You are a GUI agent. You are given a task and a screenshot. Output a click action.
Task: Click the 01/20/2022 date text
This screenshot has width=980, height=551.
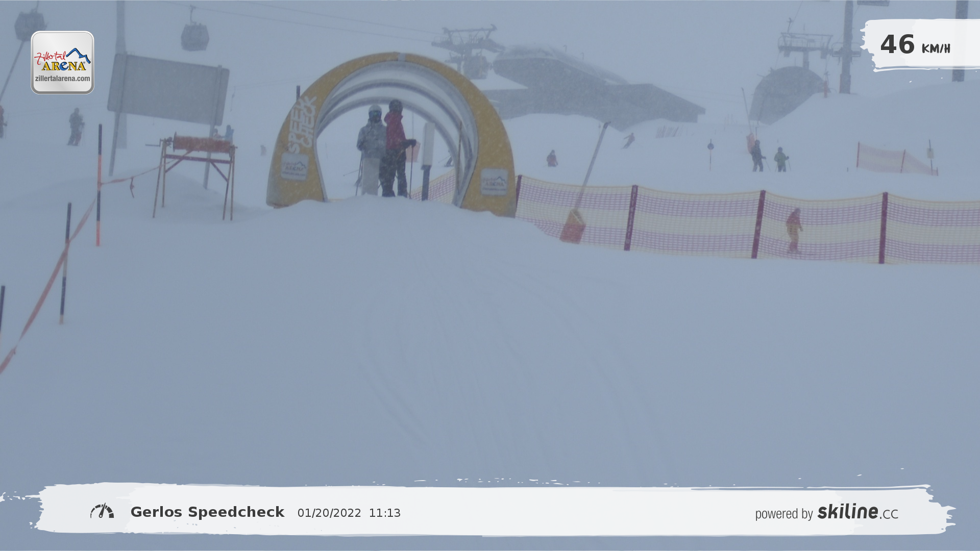pos(329,513)
